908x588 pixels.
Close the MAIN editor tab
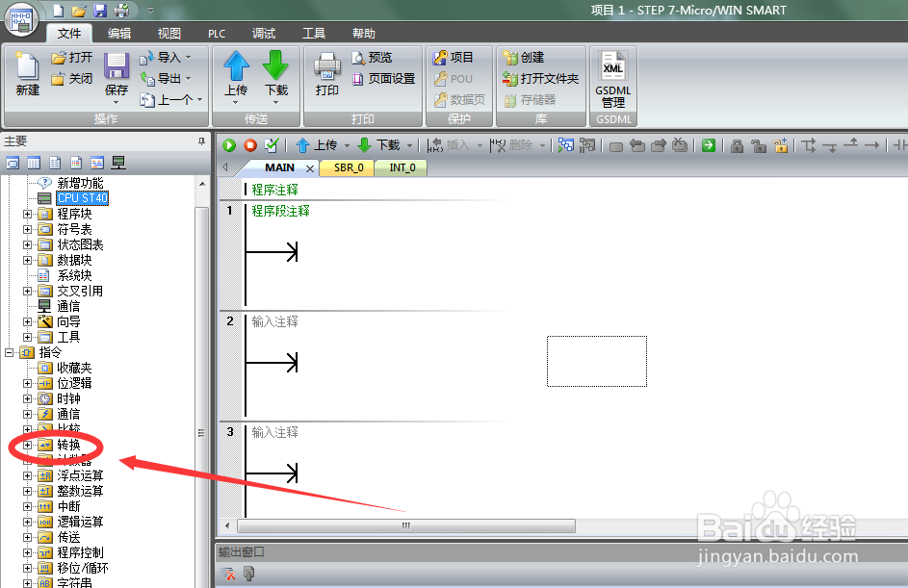coord(310,168)
